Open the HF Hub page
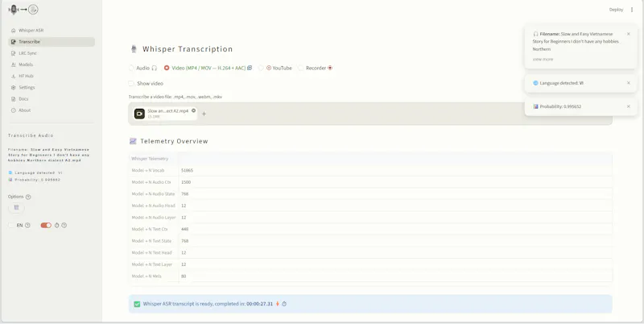Viewport: 644px width, 324px height. (x=26, y=76)
